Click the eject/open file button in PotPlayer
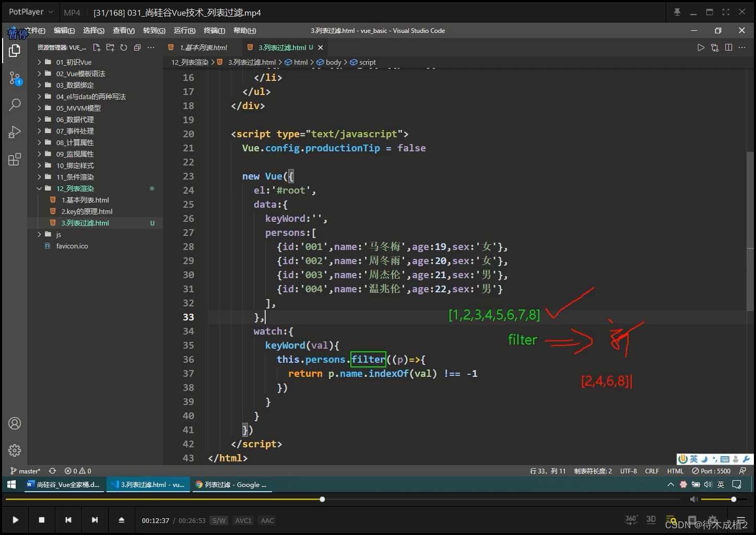The width and height of the screenshot is (756, 535). pos(121,520)
